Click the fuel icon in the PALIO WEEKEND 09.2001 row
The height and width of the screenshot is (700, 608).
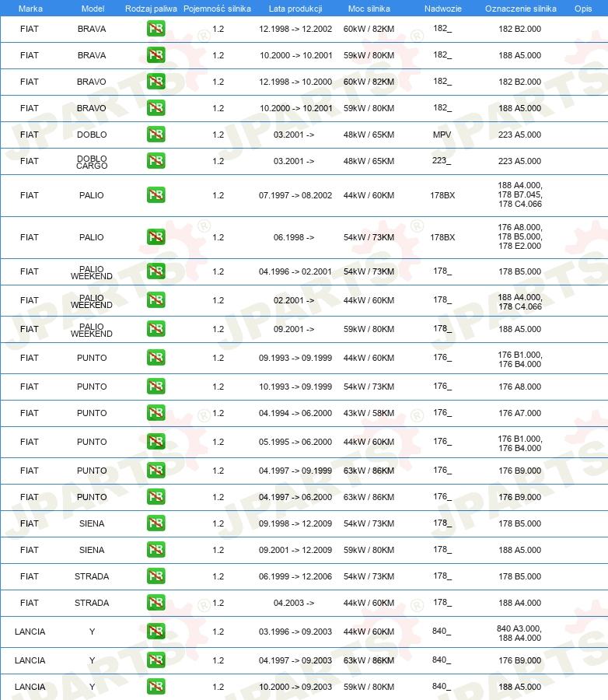pos(155,329)
